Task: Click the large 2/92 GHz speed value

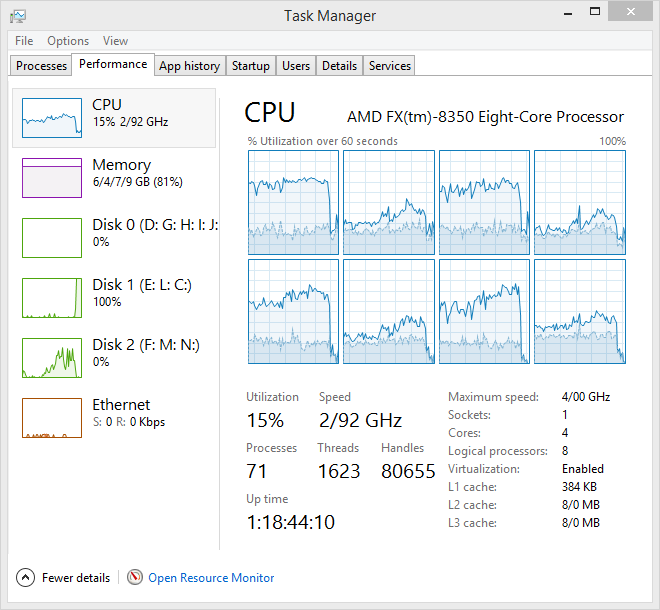Action: pos(360,420)
